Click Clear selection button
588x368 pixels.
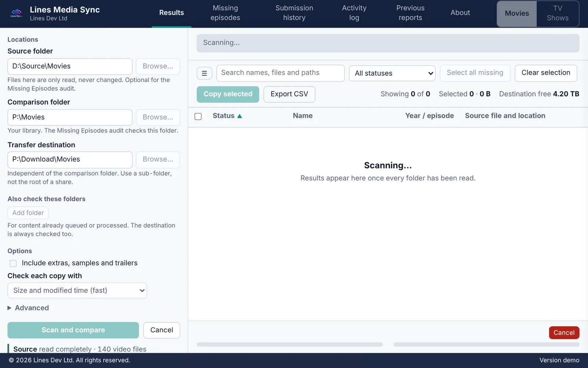point(546,73)
